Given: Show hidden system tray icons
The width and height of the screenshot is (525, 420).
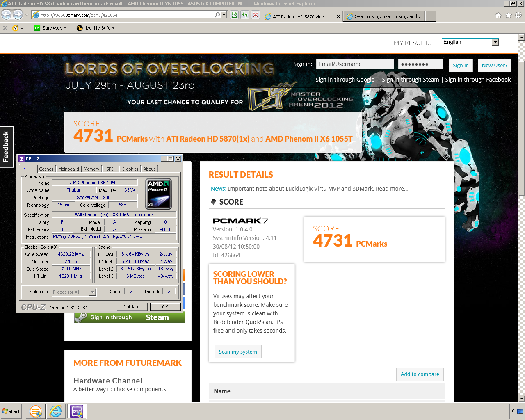Looking at the screenshot, I should pyautogui.click(x=513, y=411).
